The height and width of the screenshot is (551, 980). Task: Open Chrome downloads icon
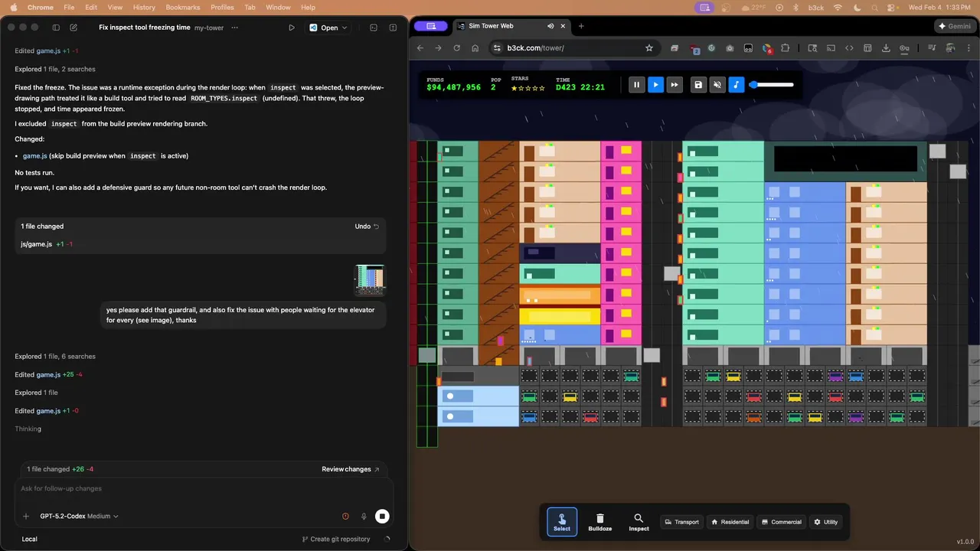pyautogui.click(x=886, y=48)
